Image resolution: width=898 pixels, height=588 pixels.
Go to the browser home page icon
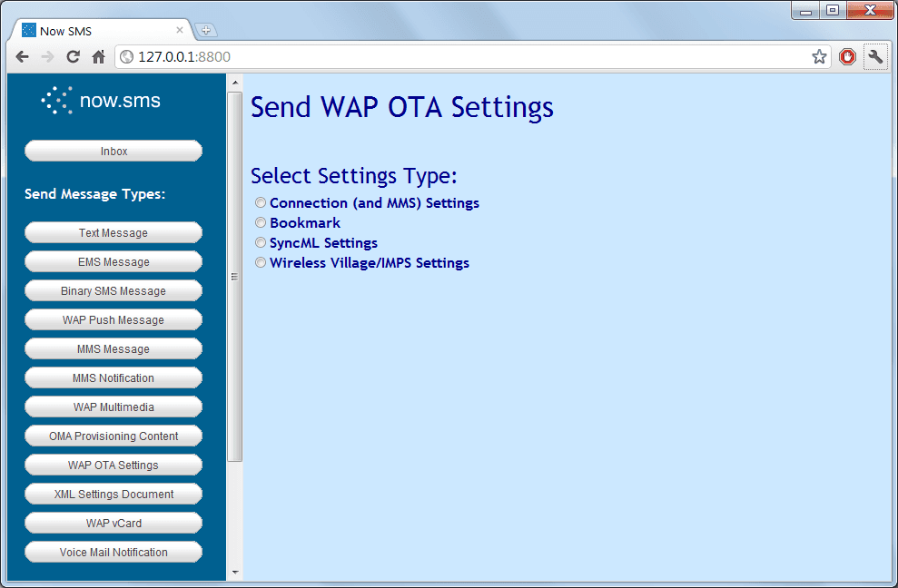tap(98, 56)
